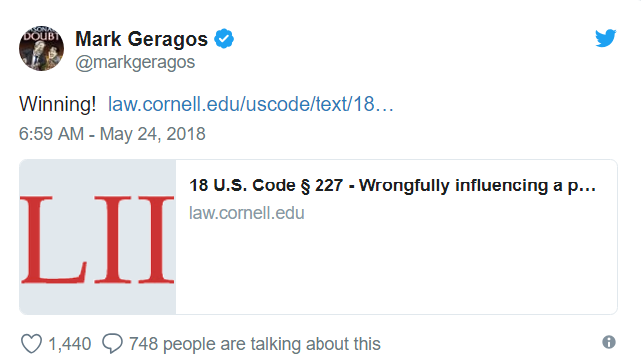Click the law.cornell.edu domain in the card
Screen dimensions: 641x364
246,213
